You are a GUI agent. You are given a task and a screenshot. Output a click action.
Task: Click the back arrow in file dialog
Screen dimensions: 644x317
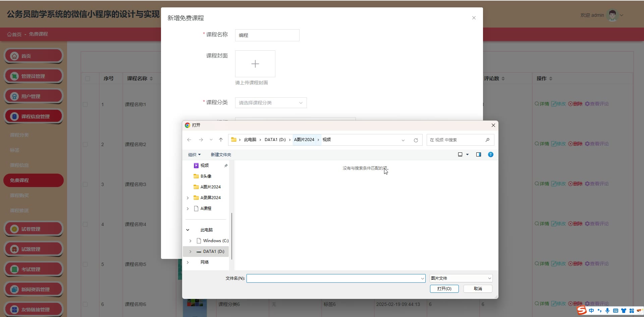coord(189,140)
